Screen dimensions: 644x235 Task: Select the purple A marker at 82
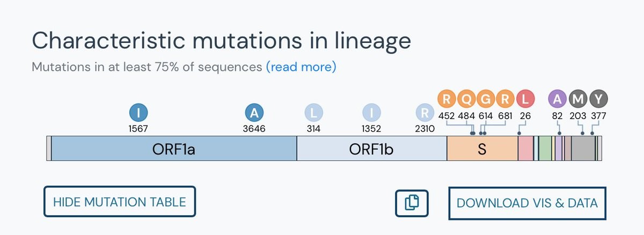point(558,99)
